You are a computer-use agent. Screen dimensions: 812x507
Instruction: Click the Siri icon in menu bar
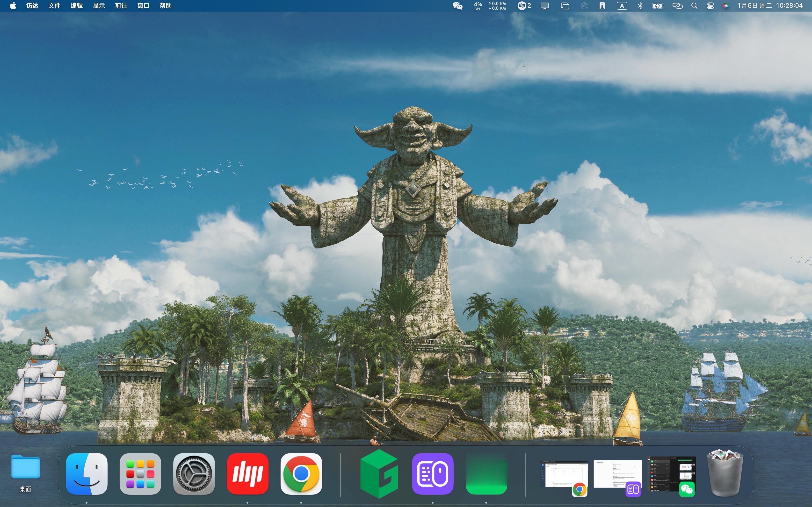725,6
